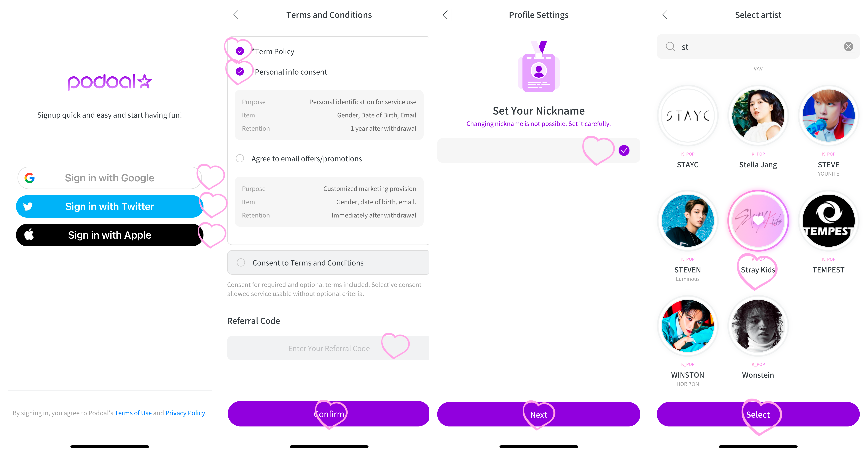Pick the Stray Kids artist avatar
868x452 pixels.
click(758, 221)
